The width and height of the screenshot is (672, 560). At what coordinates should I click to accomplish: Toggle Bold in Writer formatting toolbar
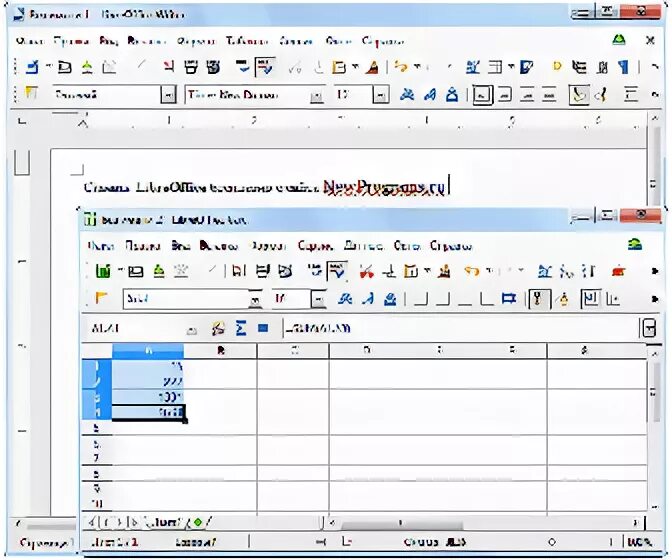tap(407, 94)
